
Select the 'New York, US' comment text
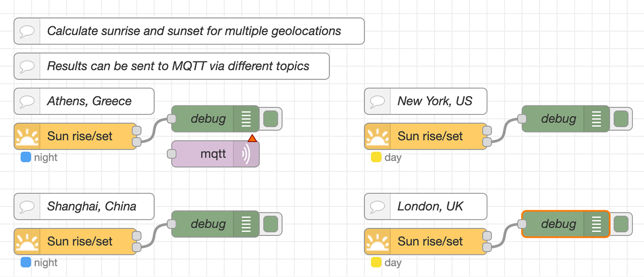pos(435,101)
